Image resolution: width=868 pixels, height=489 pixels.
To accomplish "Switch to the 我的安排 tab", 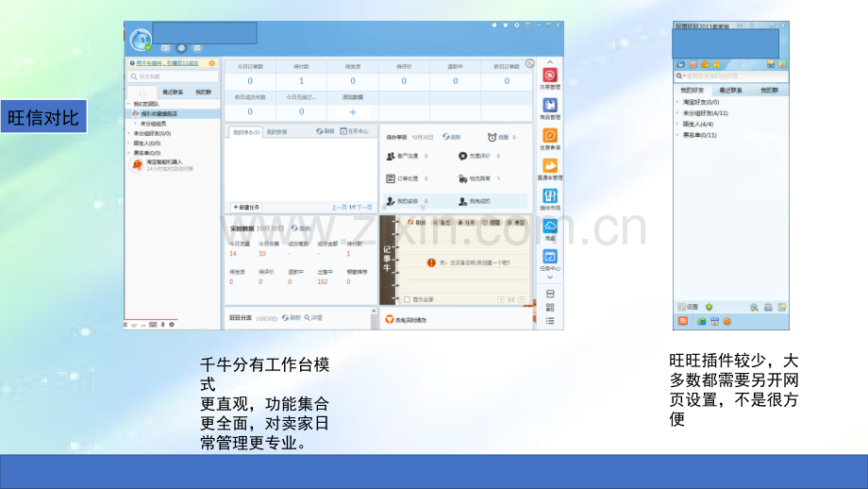I will point(276,132).
